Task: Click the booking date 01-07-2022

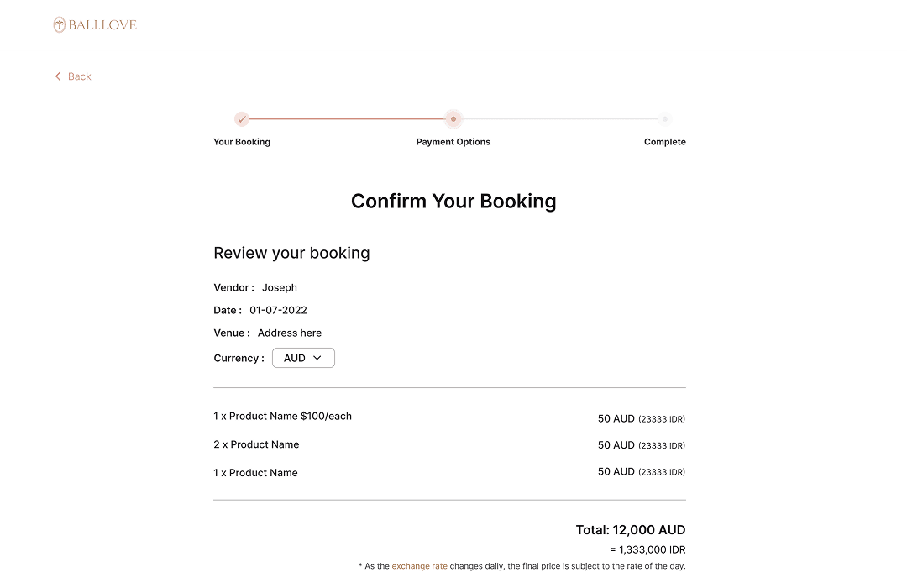Action: 278,310
